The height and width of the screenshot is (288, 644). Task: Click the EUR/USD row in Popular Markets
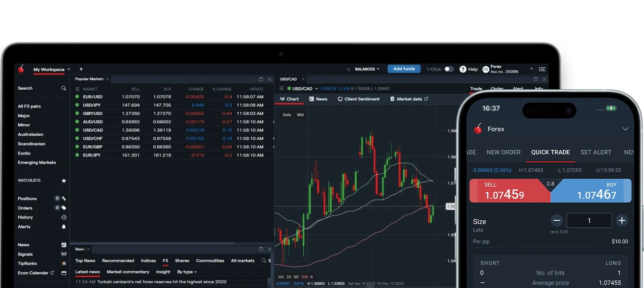tap(172, 96)
